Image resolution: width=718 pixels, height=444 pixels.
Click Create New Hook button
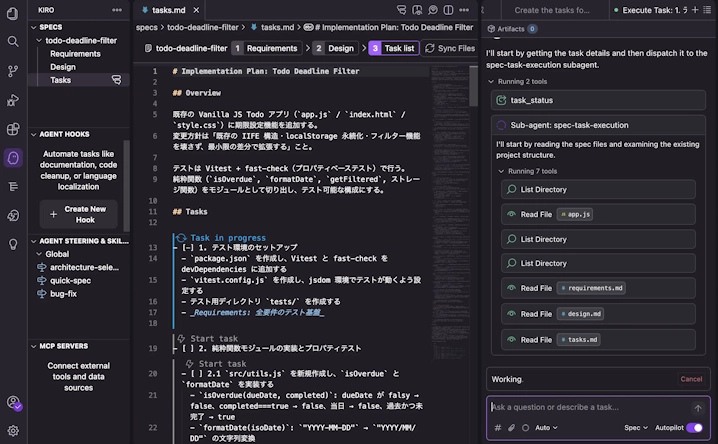click(78, 214)
